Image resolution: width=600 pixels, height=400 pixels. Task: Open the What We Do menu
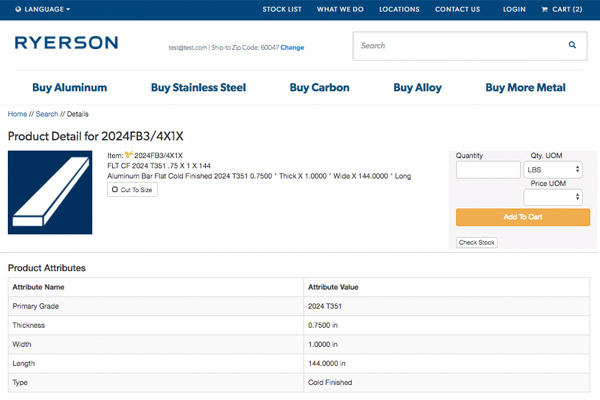tap(340, 10)
